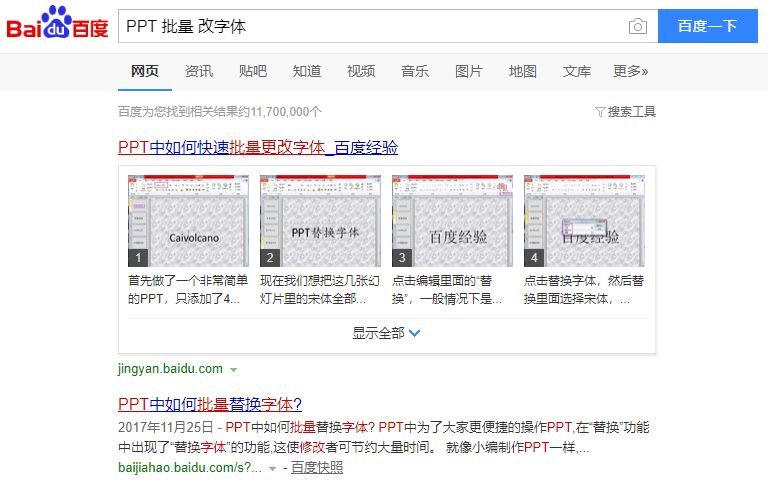Open the 贴吧 tab
This screenshot has height=486, width=768.
point(253,72)
